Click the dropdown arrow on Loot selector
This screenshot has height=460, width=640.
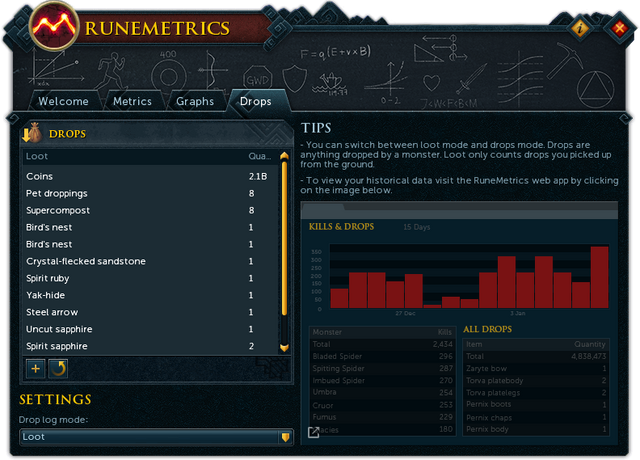coord(285,437)
